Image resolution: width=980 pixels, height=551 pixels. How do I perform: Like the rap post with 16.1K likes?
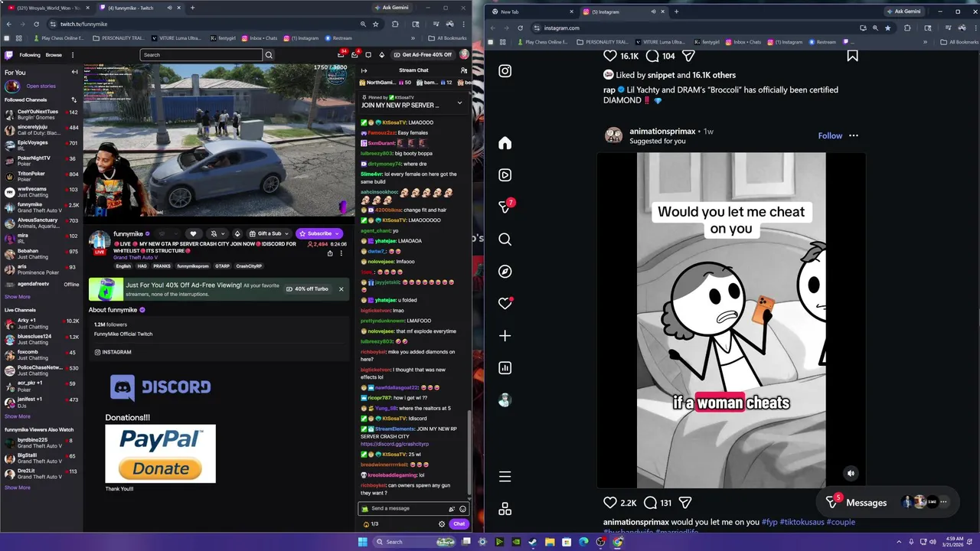pyautogui.click(x=610, y=56)
